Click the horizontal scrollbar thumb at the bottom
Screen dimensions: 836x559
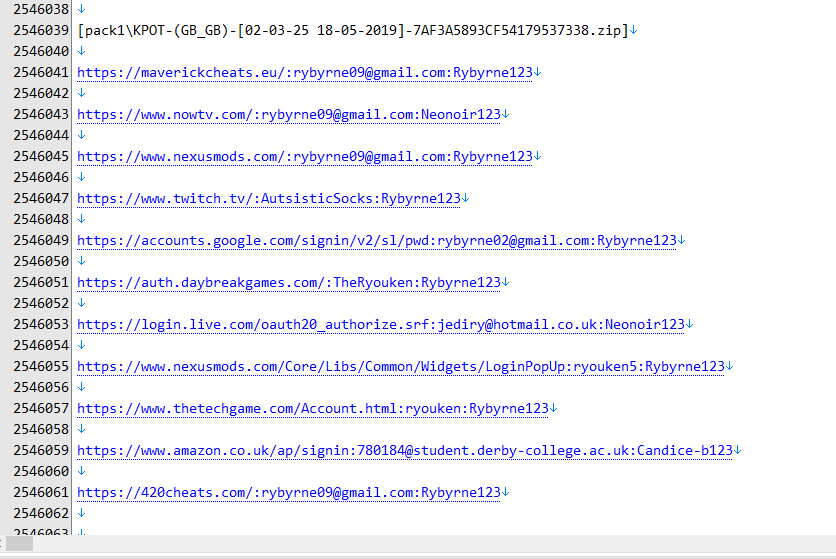[20, 544]
